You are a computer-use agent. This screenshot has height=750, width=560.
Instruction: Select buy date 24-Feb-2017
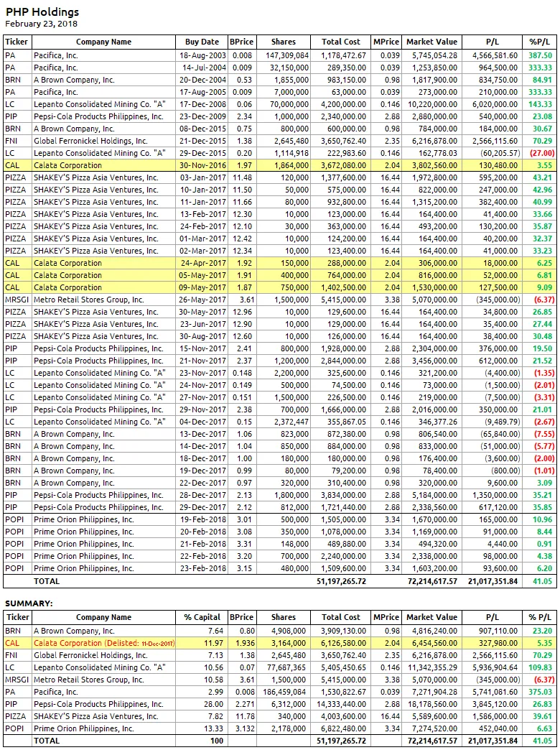[x=202, y=226]
